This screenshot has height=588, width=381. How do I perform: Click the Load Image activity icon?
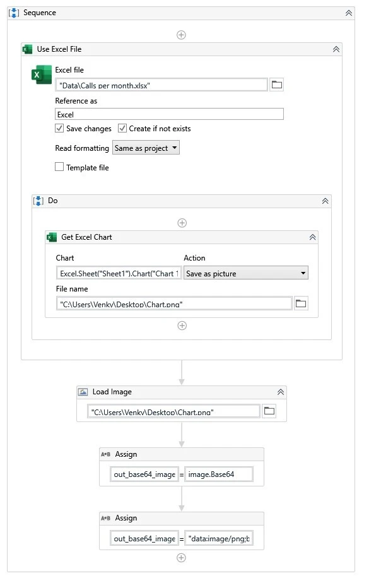(83, 392)
